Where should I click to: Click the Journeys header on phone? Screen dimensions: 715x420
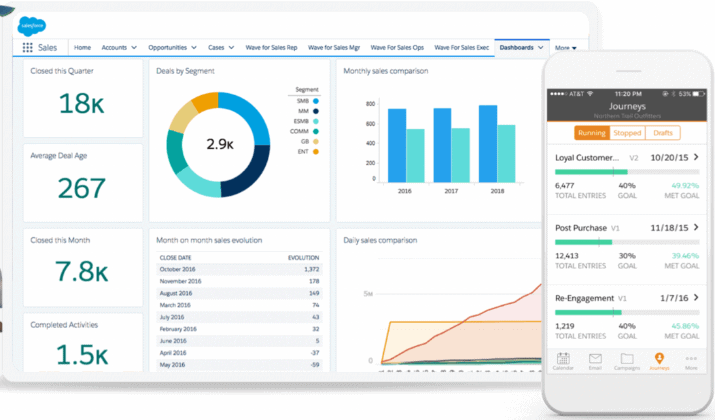point(627,106)
